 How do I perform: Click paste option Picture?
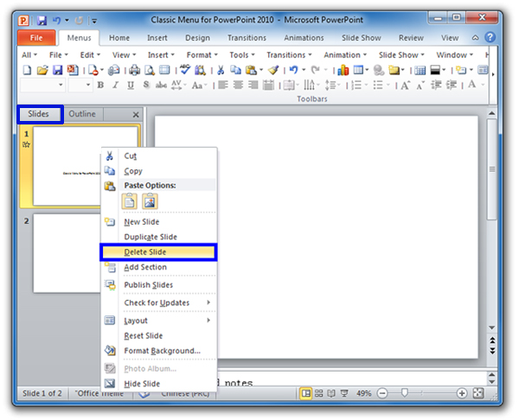(x=150, y=201)
